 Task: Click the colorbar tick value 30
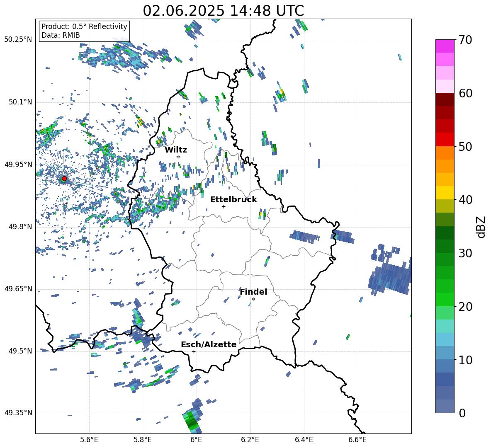[x=465, y=253]
